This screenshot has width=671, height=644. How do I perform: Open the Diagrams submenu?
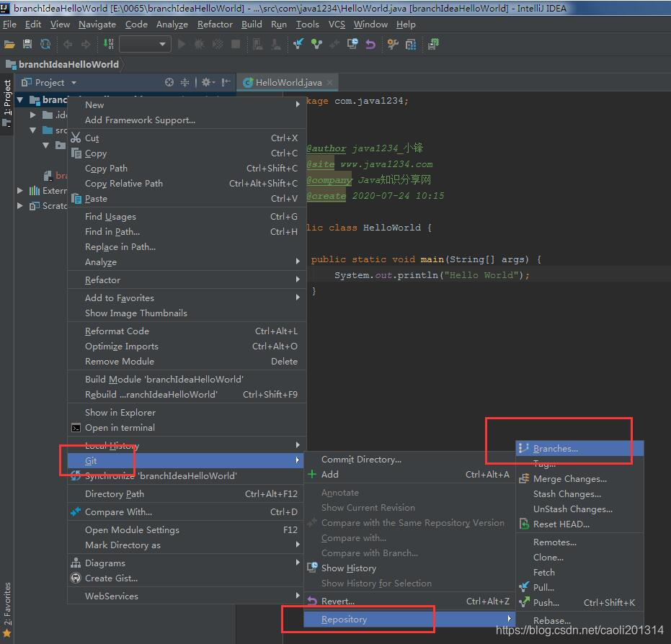pyautogui.click(x=187, y=563)
